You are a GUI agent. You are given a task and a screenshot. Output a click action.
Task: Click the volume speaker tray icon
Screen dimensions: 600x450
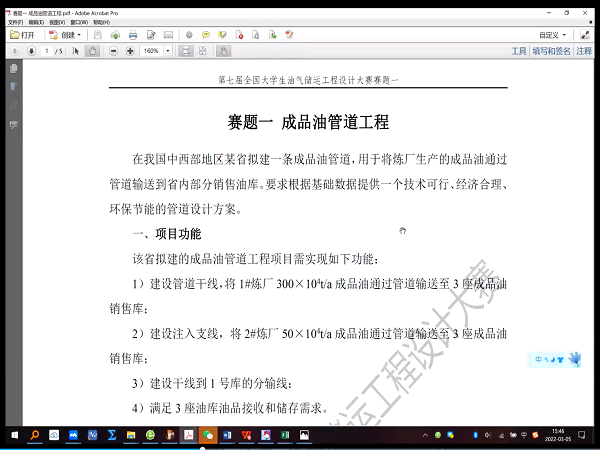(x=488, y=435)
